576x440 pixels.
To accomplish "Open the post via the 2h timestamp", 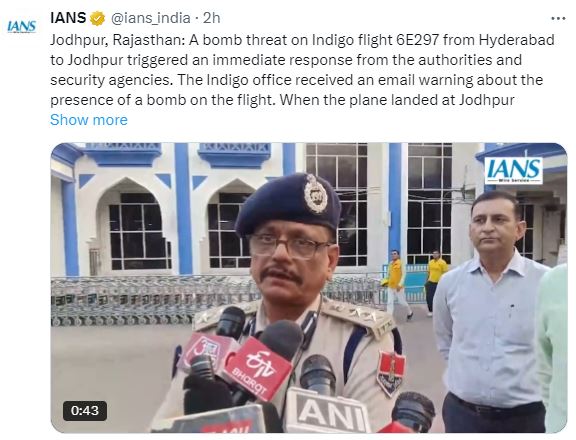I will tap(212, 18).
